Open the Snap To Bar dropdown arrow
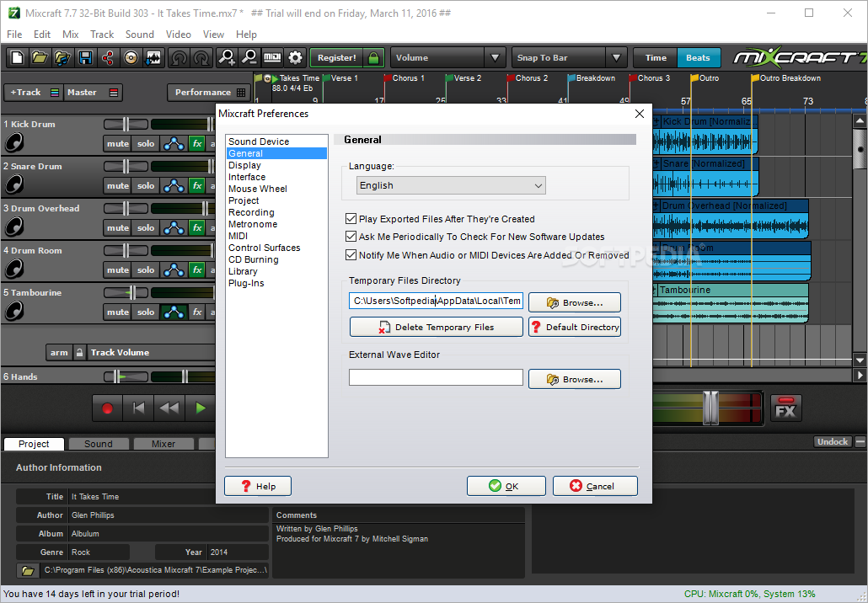Screen dimensions: 868x603 click(x=616, y=57)
